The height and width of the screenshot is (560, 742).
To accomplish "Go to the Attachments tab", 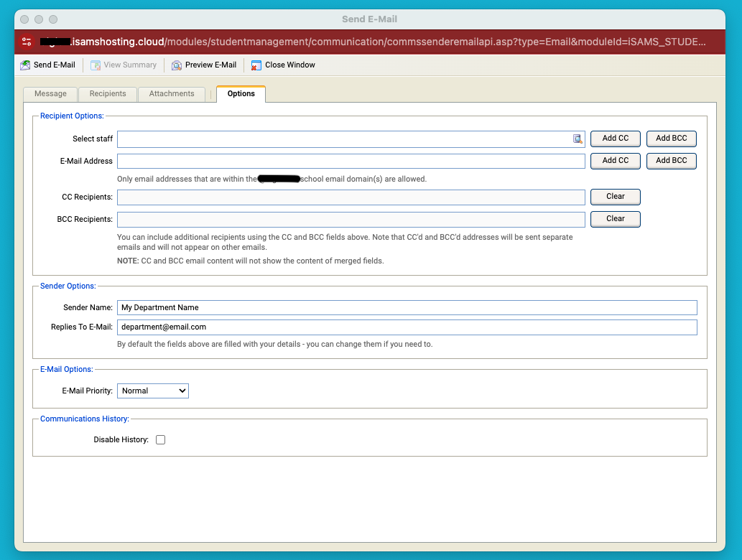I will [172, 94].
